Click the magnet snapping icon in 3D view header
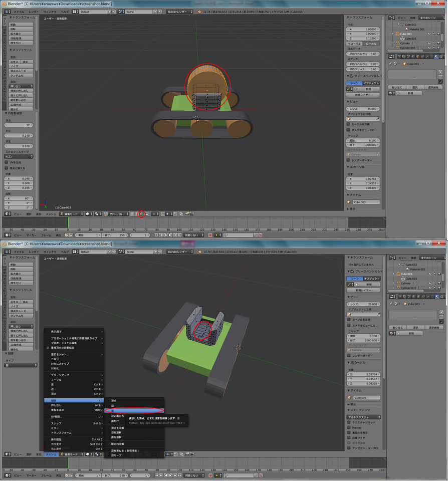 162,213
